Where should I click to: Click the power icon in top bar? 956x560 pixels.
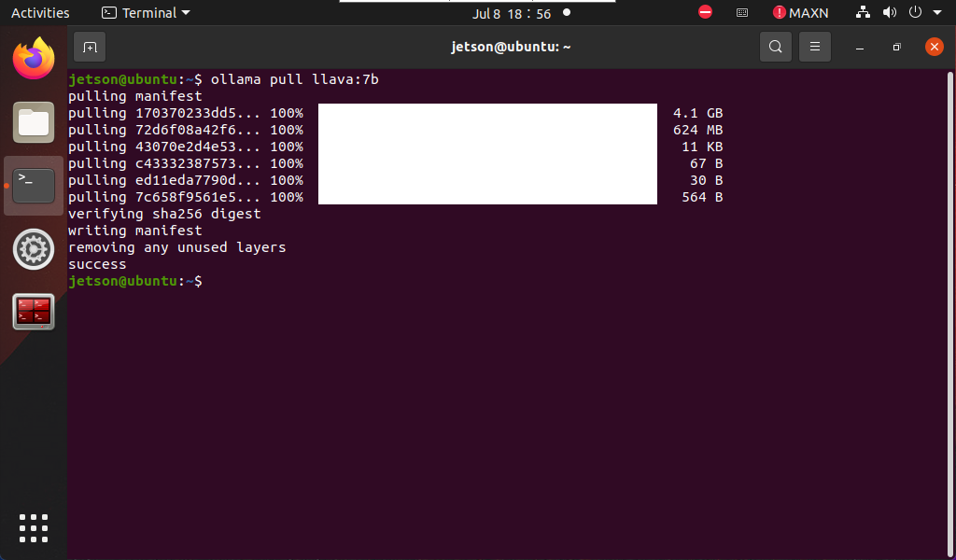click(x=915, y=12)
